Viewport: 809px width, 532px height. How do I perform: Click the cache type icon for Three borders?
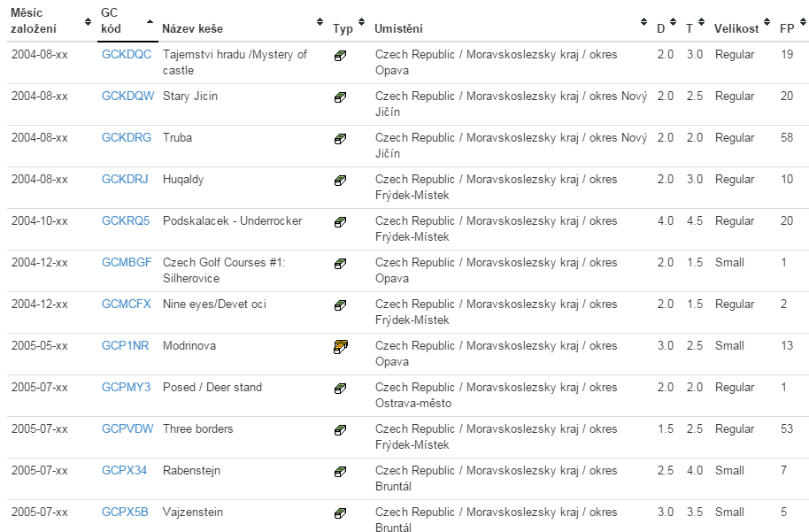coord(340,430)
